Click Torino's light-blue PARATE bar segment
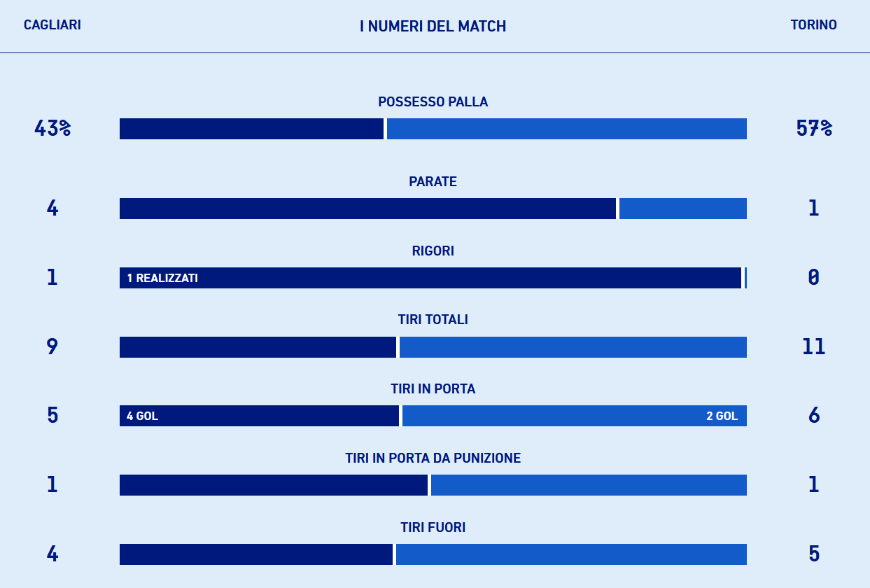Screen dimensions: 870x588 (x=682, y=209)
